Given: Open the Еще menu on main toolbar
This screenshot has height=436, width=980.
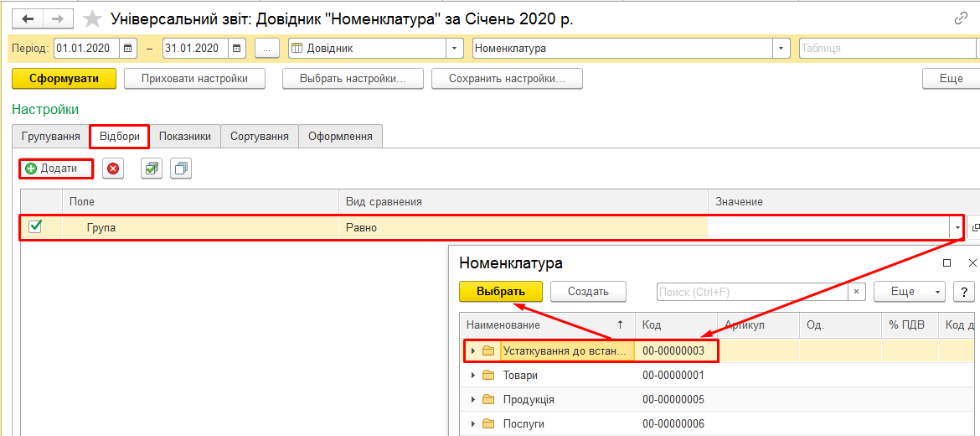Looking at the screenshot, I should click(952, 79).
